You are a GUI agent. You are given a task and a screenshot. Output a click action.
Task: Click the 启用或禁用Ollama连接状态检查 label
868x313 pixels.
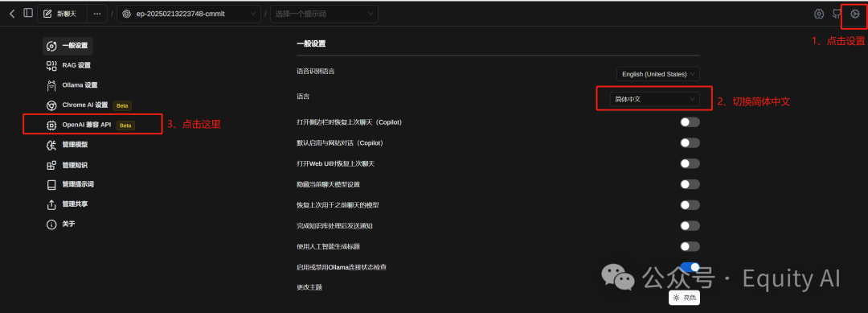[342, 267]
